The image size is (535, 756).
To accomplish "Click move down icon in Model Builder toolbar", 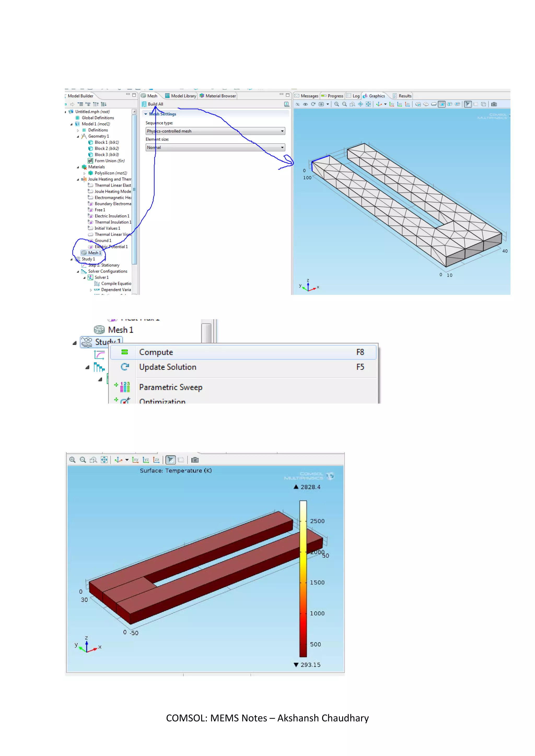I will 103,104.
